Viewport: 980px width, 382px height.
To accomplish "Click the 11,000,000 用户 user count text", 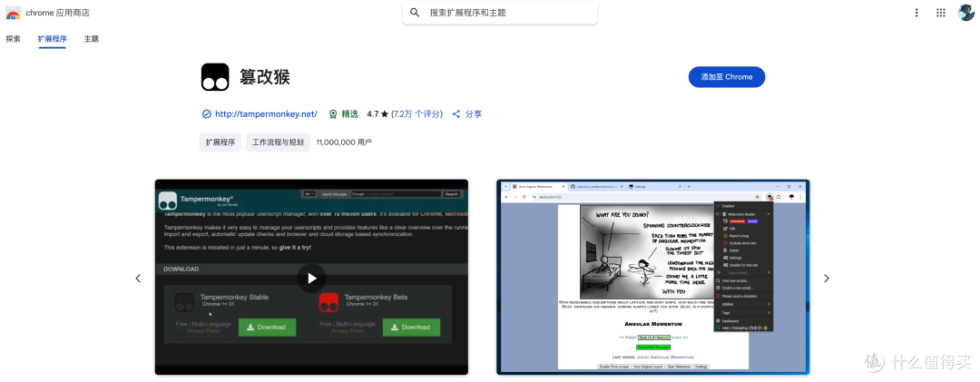I will (x=345, y=142).
